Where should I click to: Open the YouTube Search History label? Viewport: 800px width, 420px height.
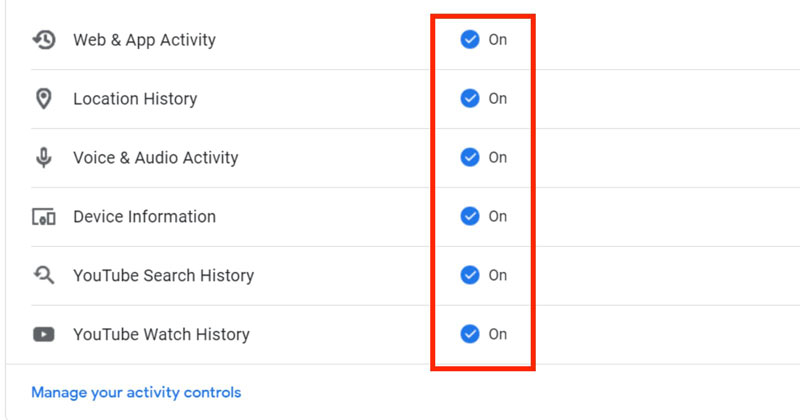click(x=163, y=275)
